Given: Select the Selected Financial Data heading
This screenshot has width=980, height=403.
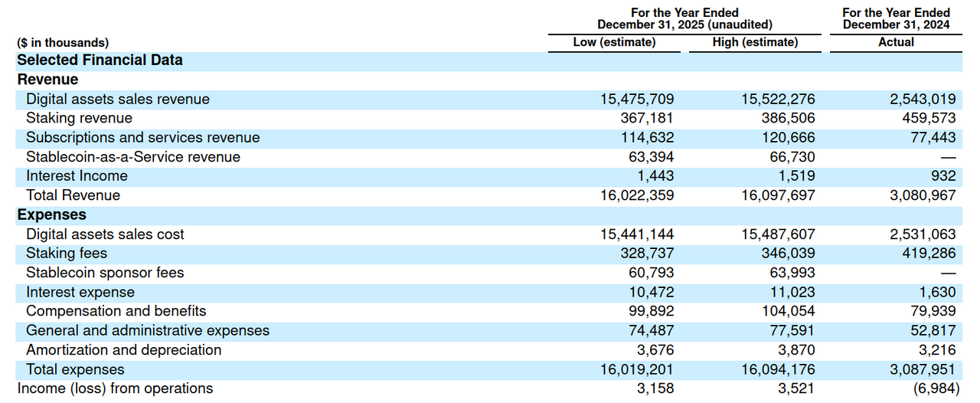Looking at the screenshot, I should point(100,60).
